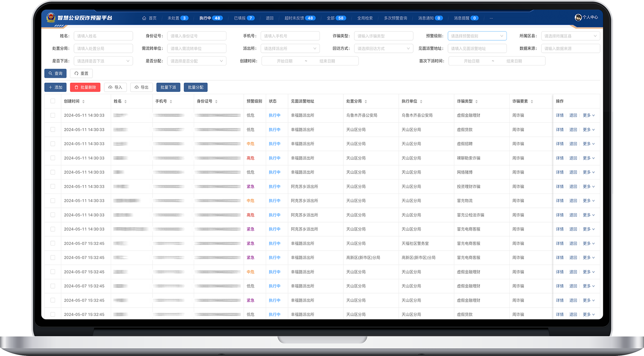Expand the 所属区县 dropdown
The image size is (644, 356).
coord(570,36)
